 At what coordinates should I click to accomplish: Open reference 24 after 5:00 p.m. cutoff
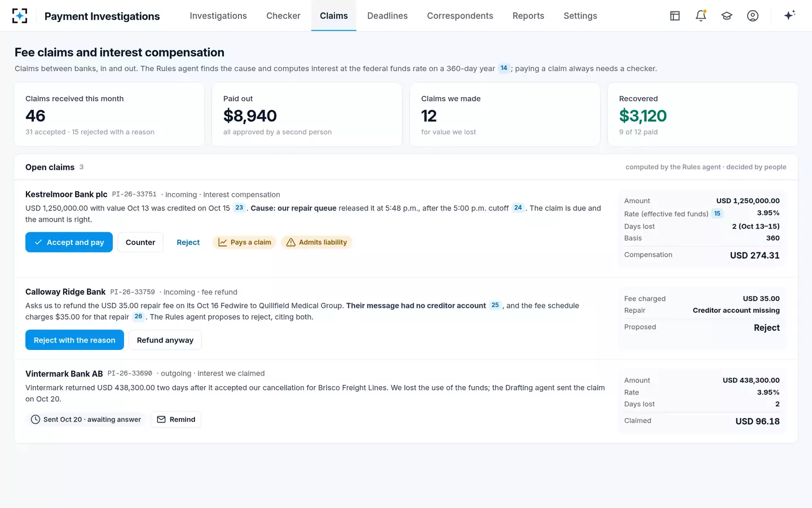(x=518, y=208)
